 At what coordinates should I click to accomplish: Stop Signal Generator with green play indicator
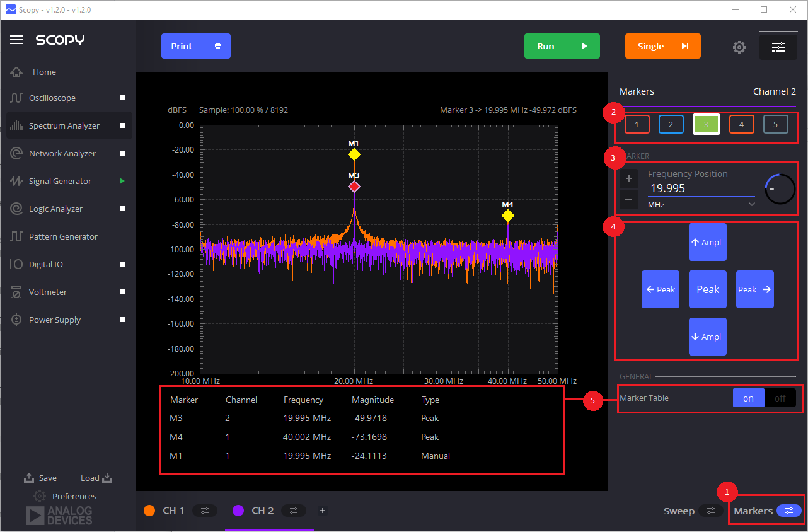(122, 181)
